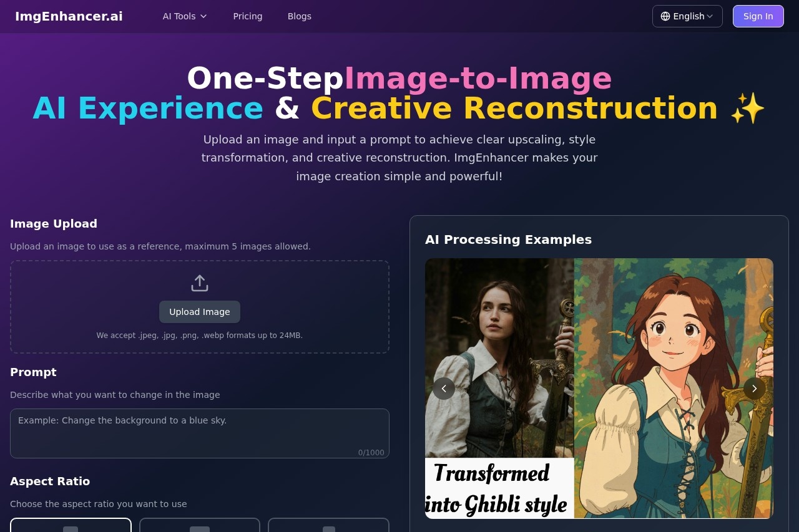
Task: Click the ImgEnhancer.ai logo
Action: [69, 16]
